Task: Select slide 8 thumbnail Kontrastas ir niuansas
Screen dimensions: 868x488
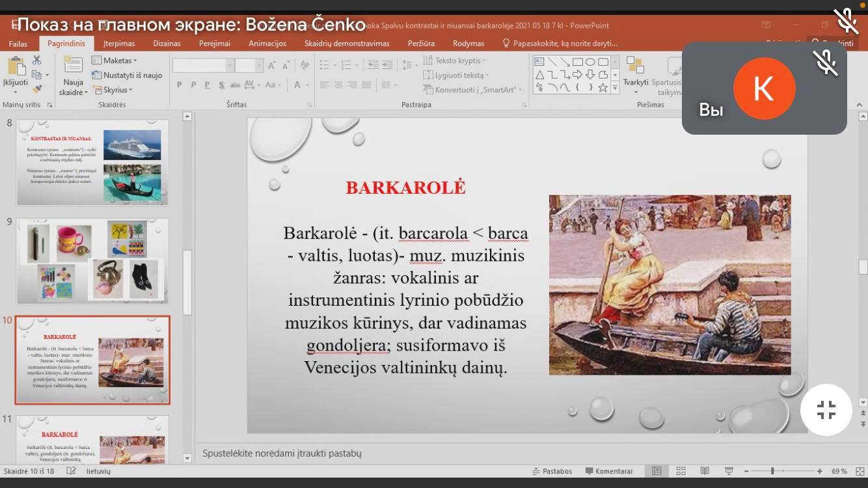Action: [x=92, y=163]
